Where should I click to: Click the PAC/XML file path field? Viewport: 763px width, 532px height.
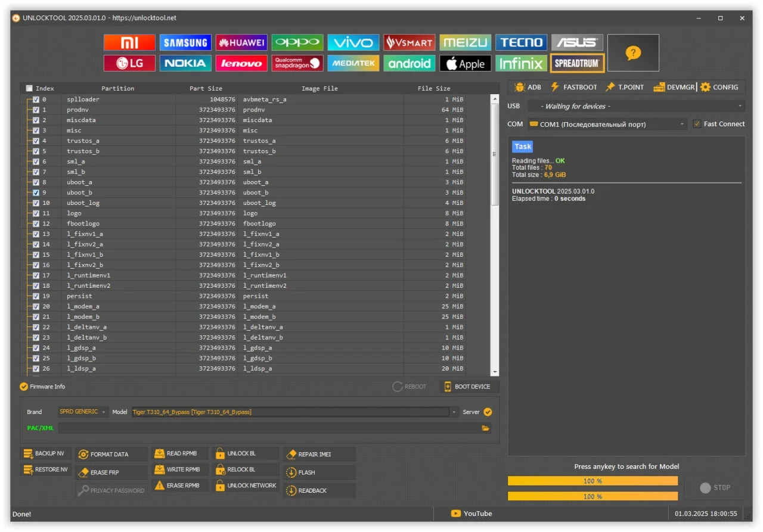pyautogui.click(x=268, y=428)
